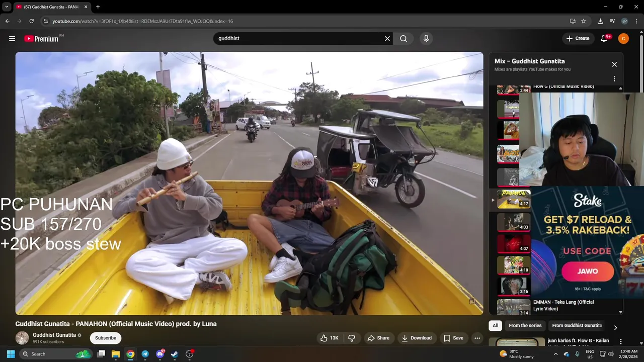Viewport: 644px width, 362px height.
Task: Share this video
Action: tap(378, 338)
